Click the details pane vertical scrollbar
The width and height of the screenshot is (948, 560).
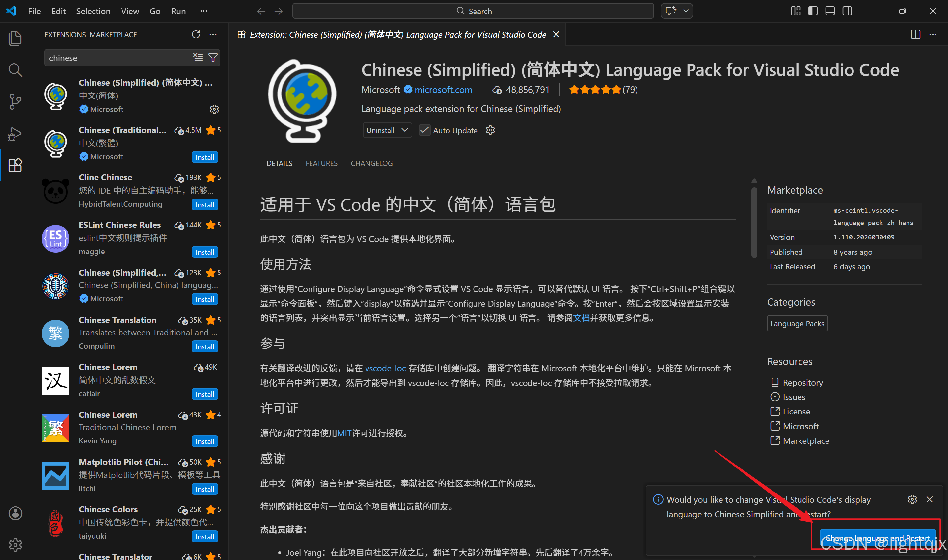[754, 223]
